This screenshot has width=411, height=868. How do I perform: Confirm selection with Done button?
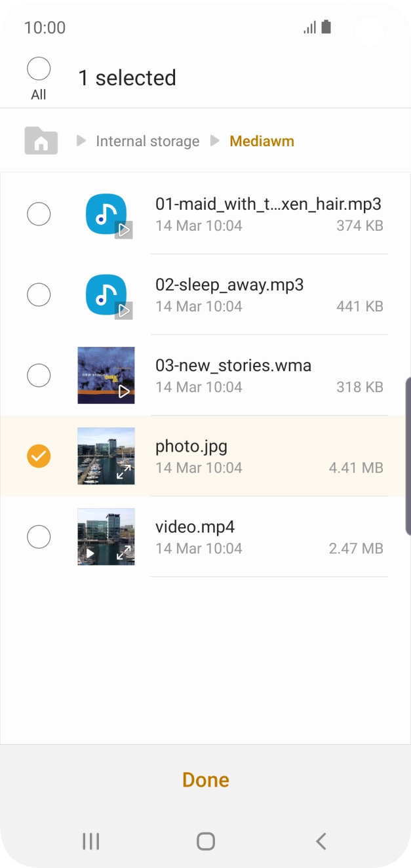tap(205, 779)
